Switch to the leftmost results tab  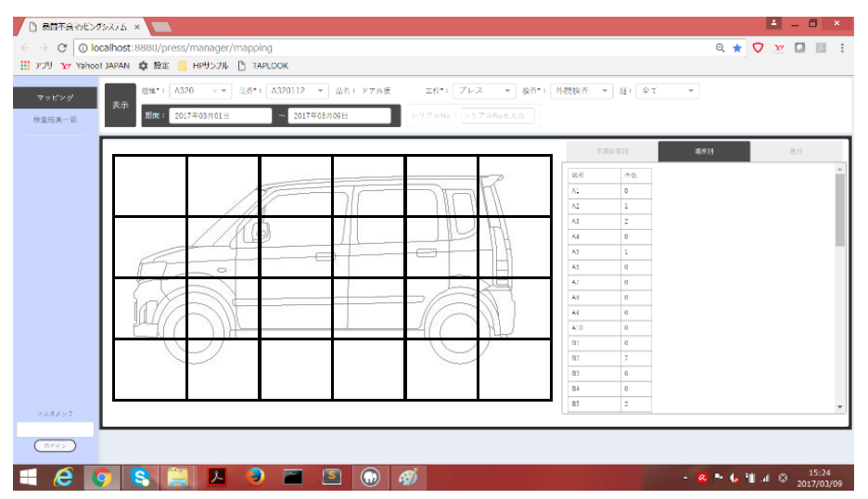click(611, 151)
